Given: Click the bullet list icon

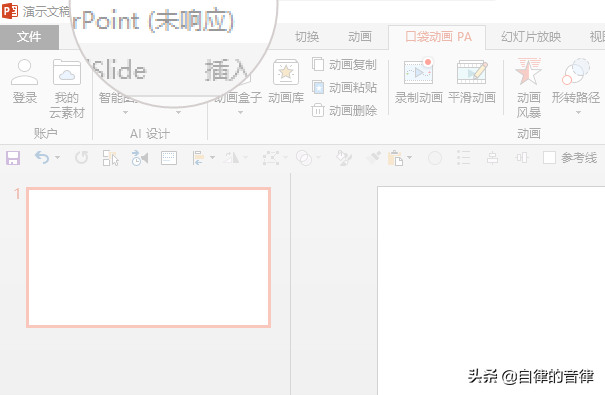Looking at the screenshot, I should [x=463, y=158].
